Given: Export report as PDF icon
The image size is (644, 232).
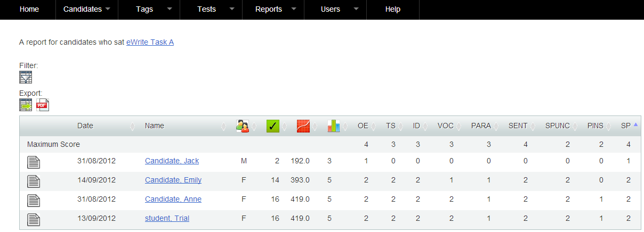Looking at the screenshot, I should point(43,105).
